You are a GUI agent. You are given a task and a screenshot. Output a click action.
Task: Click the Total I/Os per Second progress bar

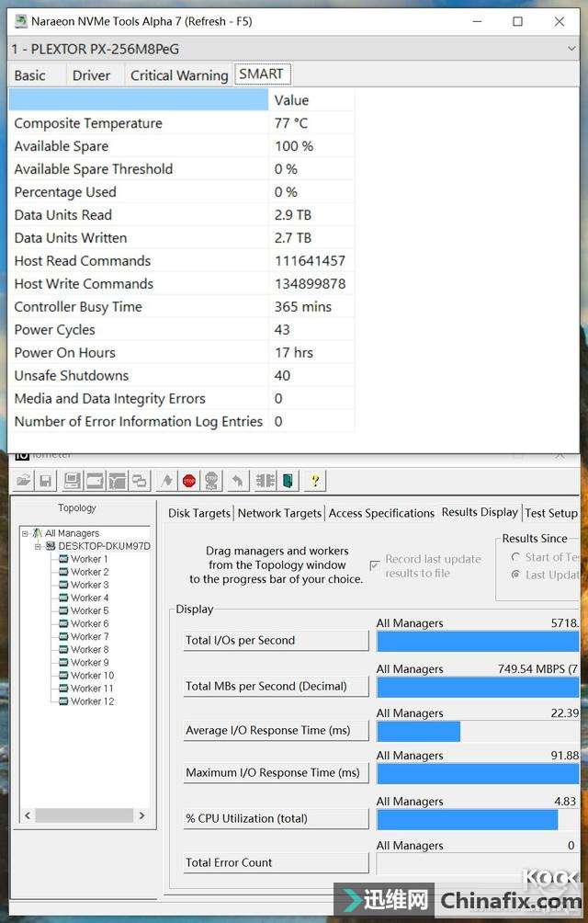click(478, 642)
